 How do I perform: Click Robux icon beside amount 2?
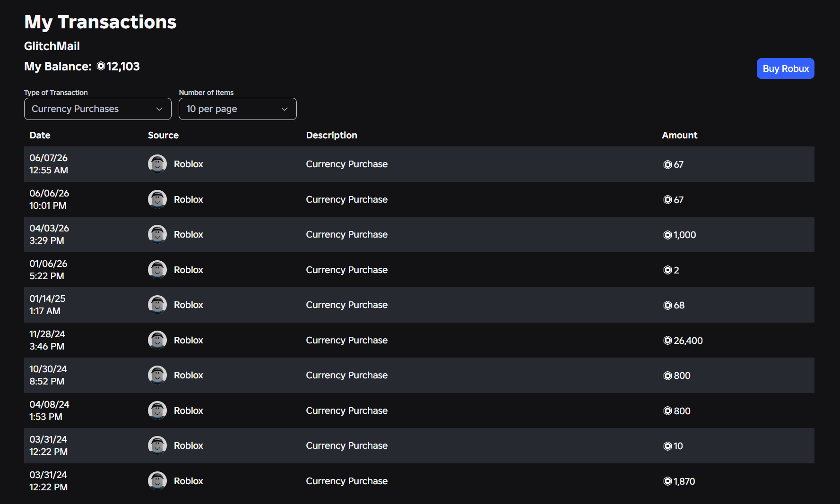[667, 270]
